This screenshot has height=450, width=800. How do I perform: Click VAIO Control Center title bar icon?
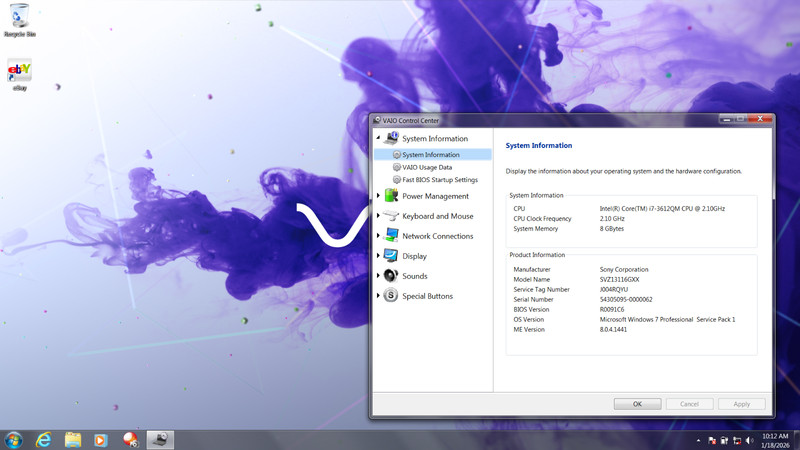coord(377,120)
